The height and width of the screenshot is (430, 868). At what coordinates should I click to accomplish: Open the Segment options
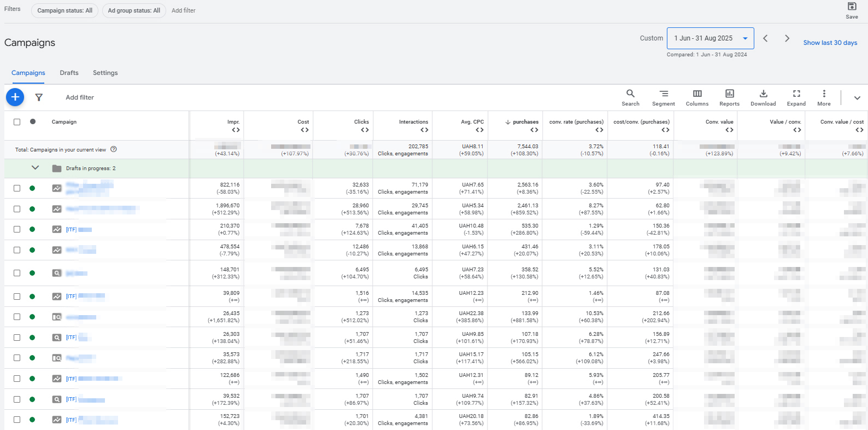663,97
